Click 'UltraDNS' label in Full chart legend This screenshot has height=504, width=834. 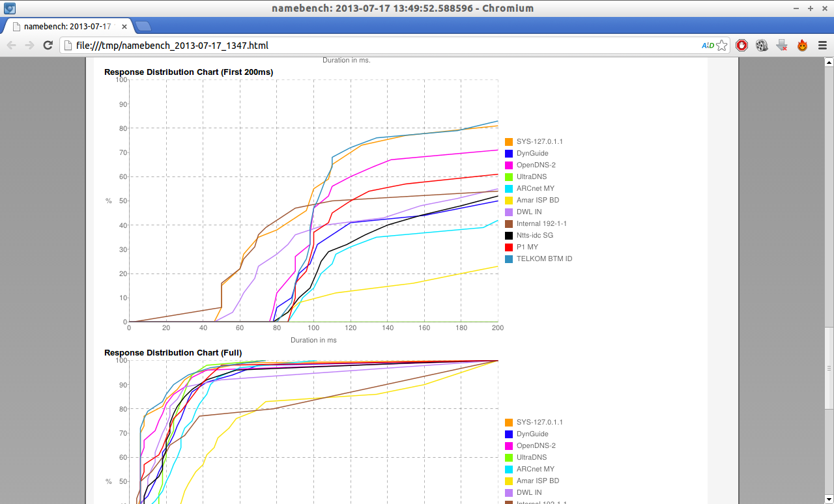pyautogui.click(x=532, y=457)
